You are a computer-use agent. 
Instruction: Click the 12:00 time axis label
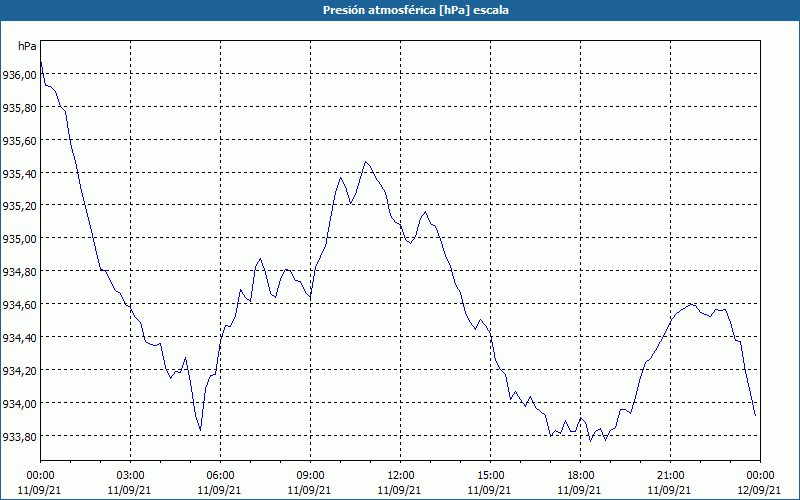(x=401, y=476)
